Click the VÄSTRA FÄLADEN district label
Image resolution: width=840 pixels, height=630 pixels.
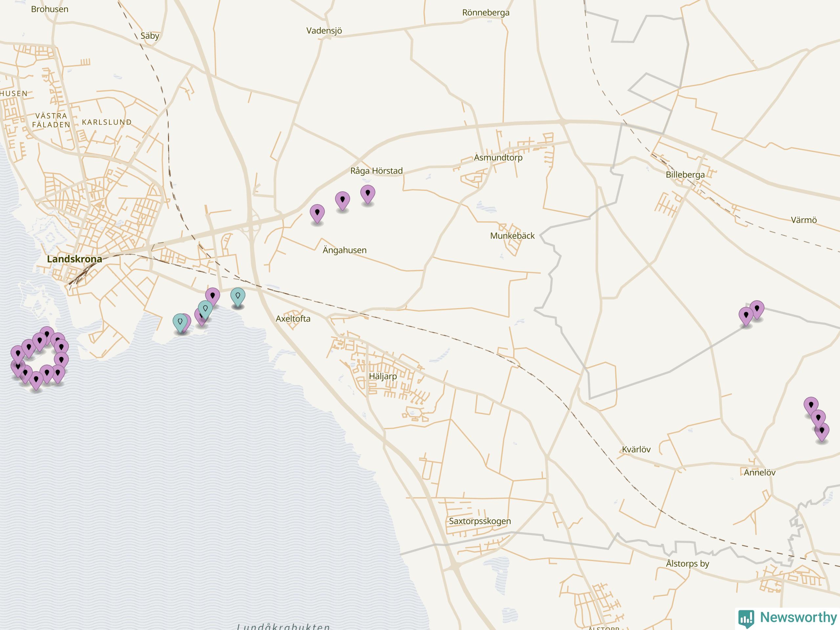point(51,120)
